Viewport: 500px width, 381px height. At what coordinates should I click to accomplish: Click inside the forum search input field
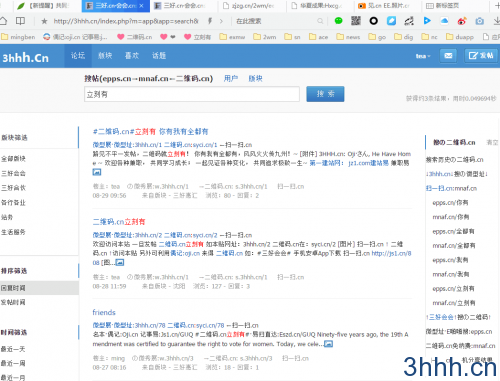tap(192, 94)
